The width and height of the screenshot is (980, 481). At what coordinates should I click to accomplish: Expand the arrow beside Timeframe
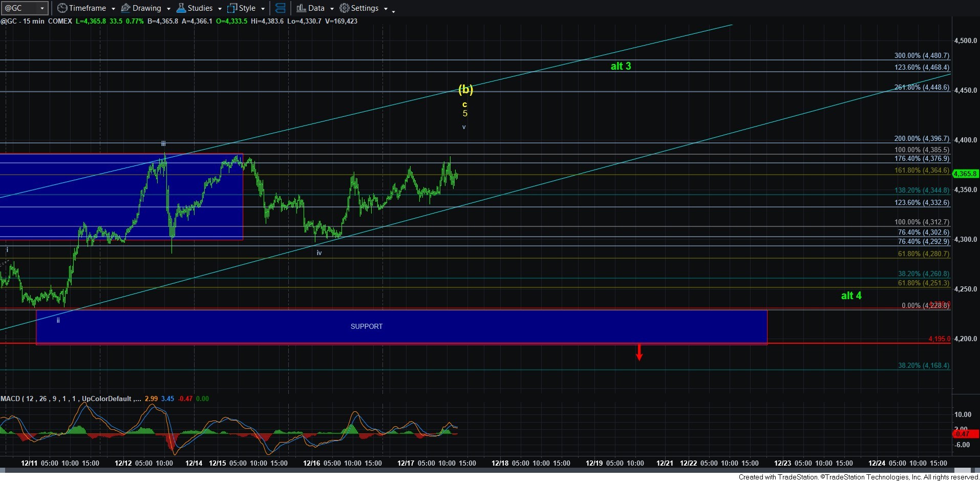[x=113, y=9]
